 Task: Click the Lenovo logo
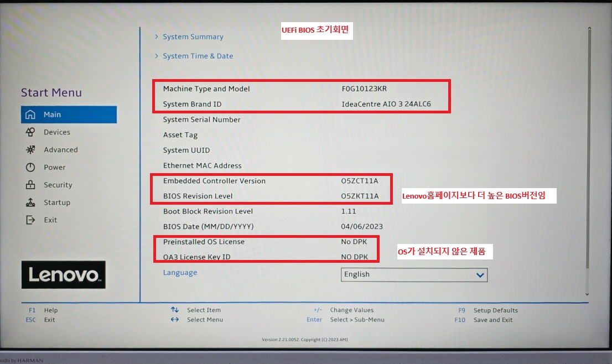63,274
